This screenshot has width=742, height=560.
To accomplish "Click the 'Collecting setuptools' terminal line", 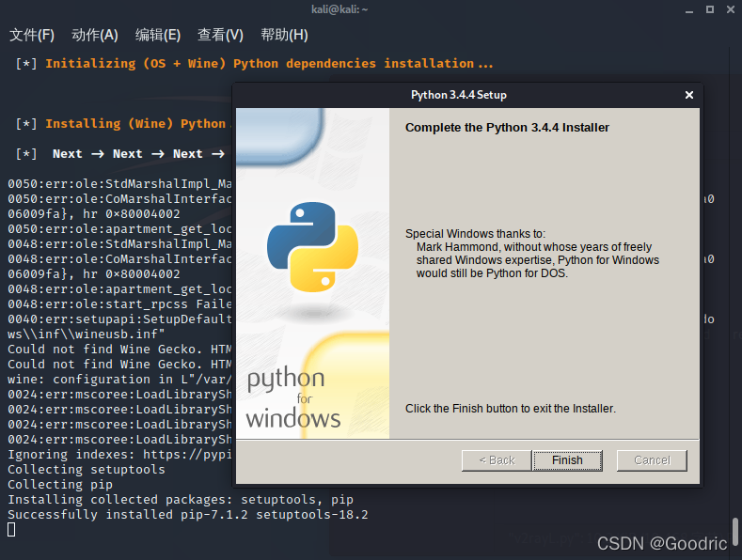I will point(87,470).
